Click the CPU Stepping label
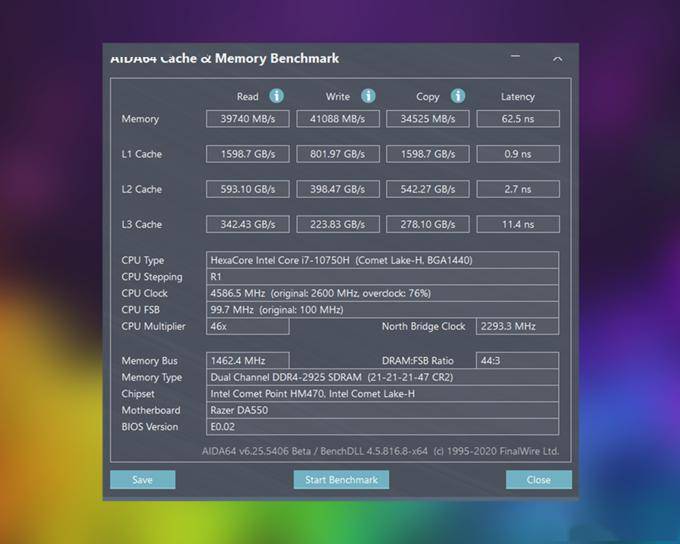 pyautogui.click(x=152, y=277)
